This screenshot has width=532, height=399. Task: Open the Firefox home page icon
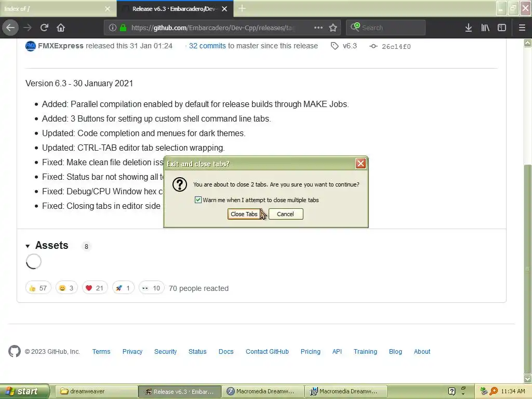click(x=61, y=28)
